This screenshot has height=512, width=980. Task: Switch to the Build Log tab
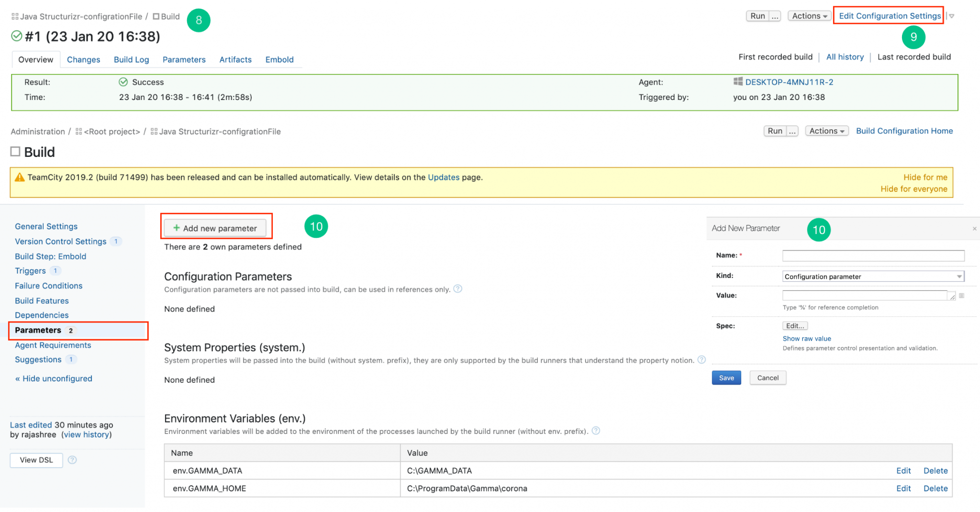point(131,59)
